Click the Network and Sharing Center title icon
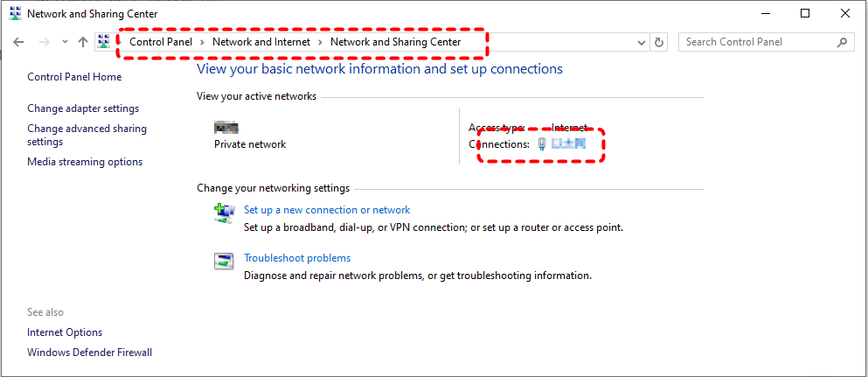The image size is (868, 377). click(x=14, y=13)
